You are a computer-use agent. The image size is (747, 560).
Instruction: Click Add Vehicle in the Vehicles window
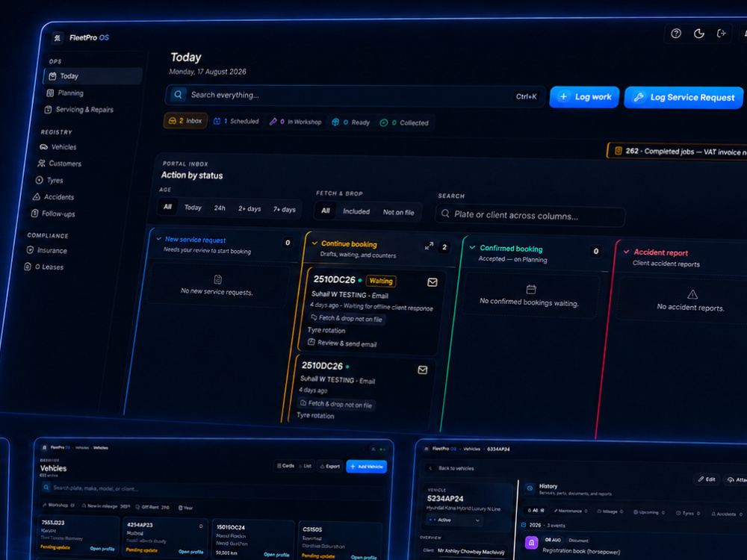click(366, 466)
